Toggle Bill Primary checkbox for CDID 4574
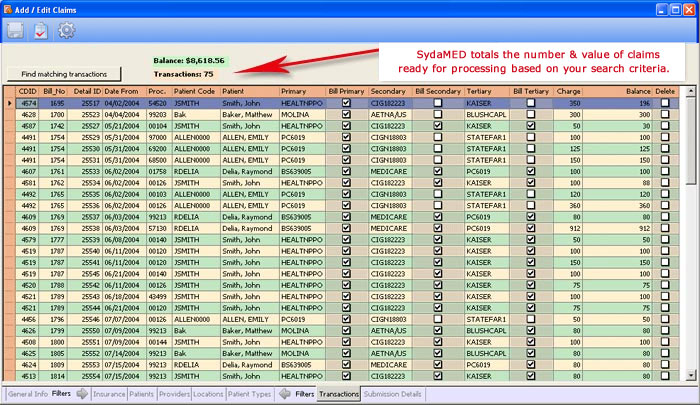 click(x=346, y=103)
